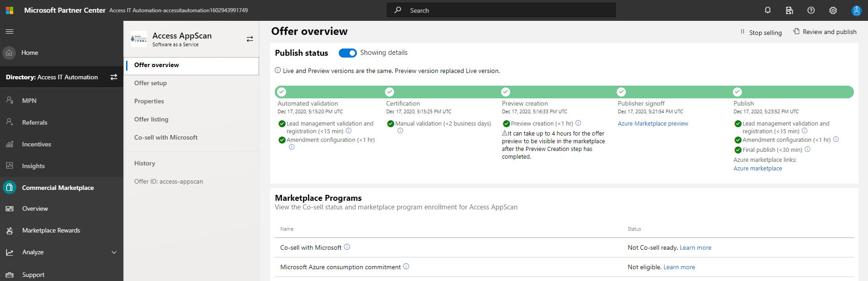
Task: Expand the Analyze menu chevron
Action: pos(114,252)
